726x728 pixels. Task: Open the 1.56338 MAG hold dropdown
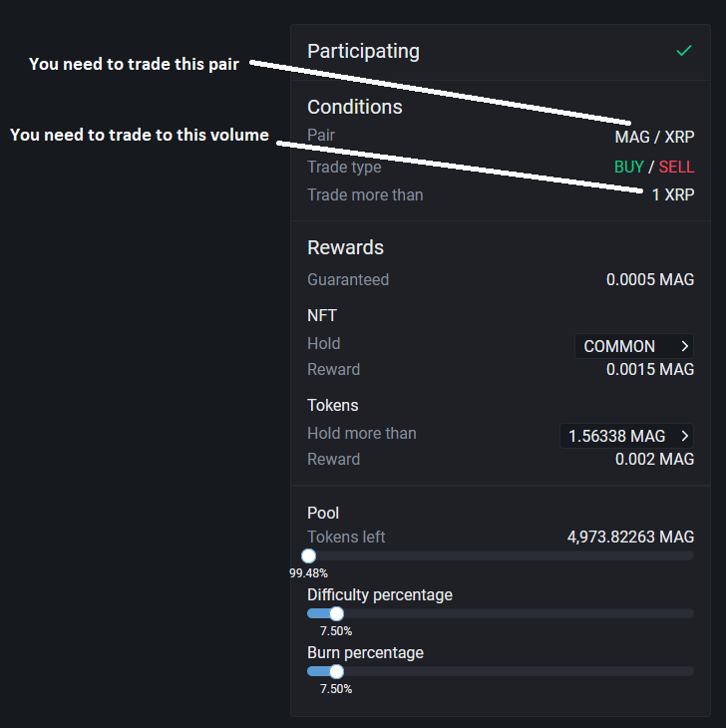(x=626, y=436)
